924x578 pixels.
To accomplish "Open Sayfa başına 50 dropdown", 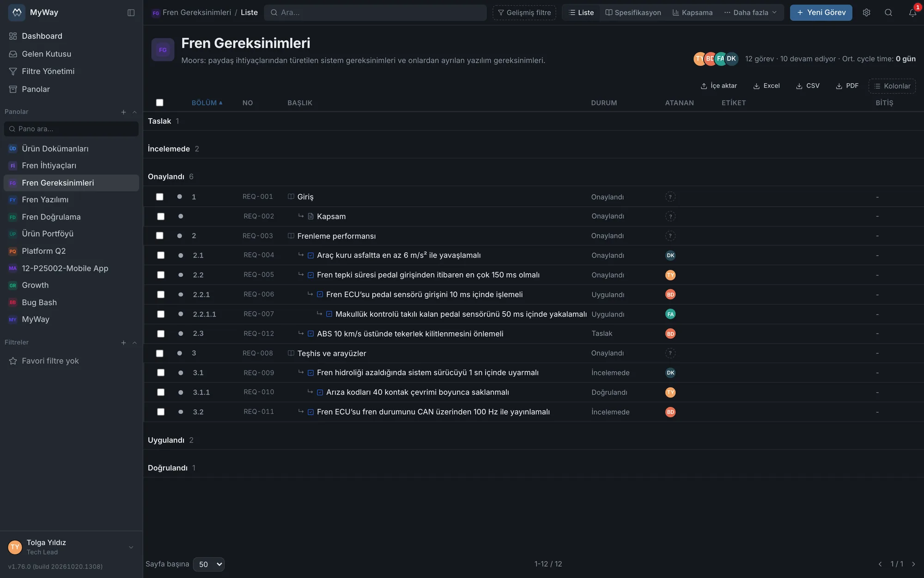I will click(209, 564).
